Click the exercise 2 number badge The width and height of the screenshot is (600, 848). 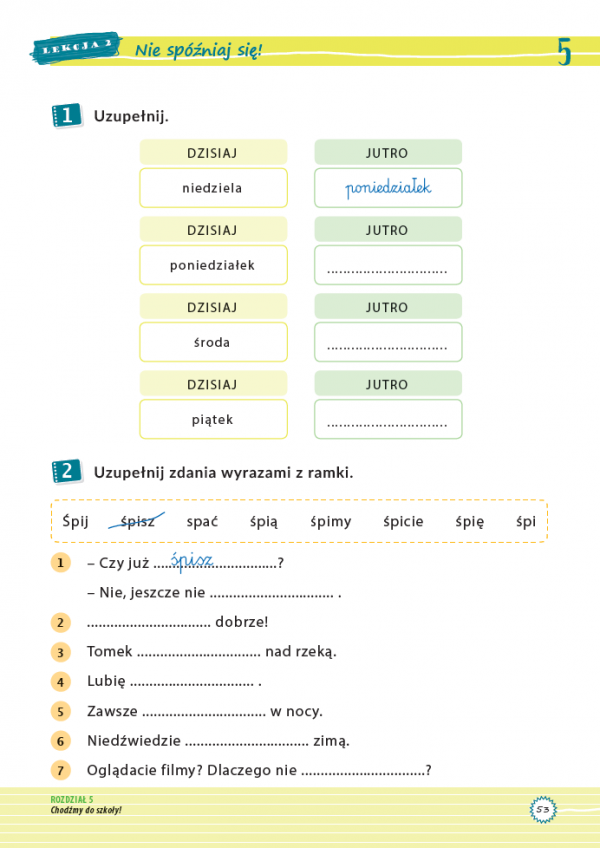tap(66, 471)
